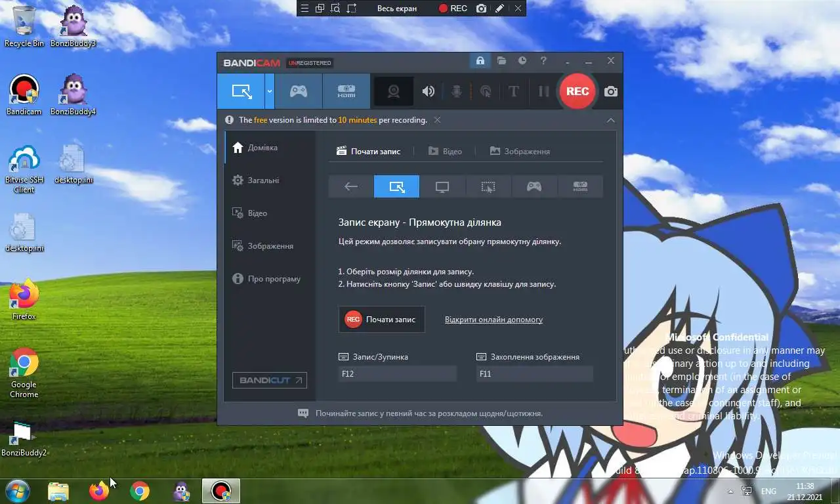The height and width of the screenshot is (504, 840).
Task: Dismiss the free version notice
Action: click(437, 120)
